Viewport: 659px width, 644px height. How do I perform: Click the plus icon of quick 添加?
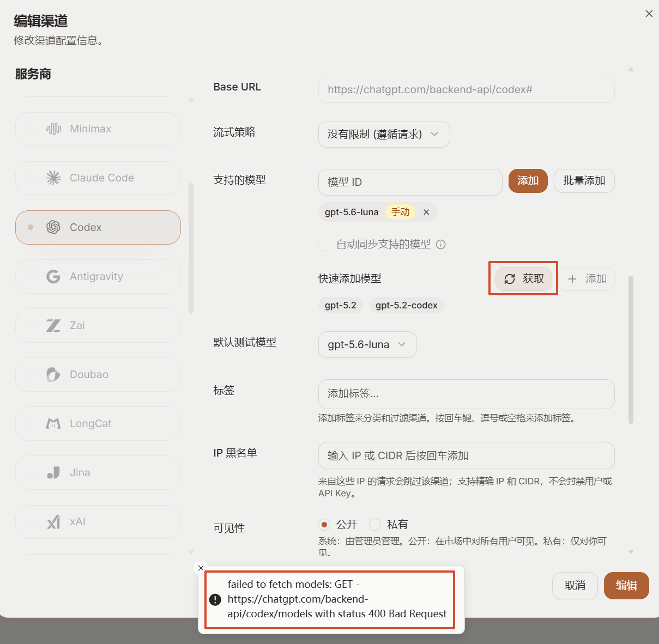coord(572,279)
